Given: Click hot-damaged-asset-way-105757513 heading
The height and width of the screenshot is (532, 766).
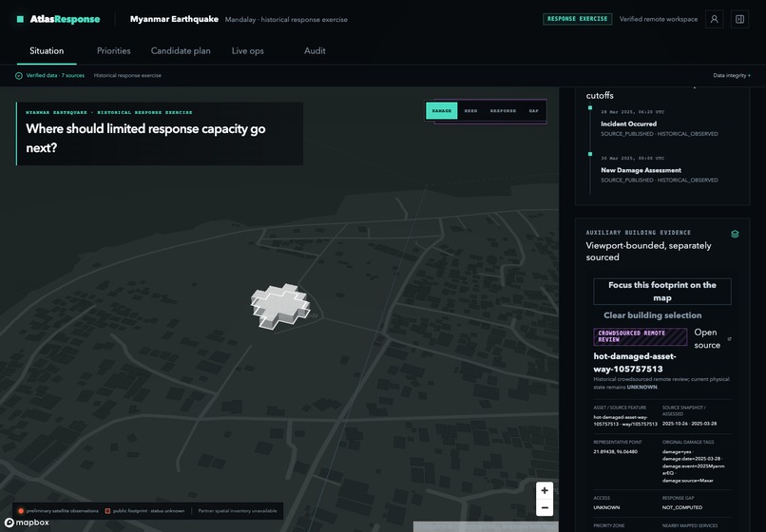Looking at the screenshot, I should point(635,363).
